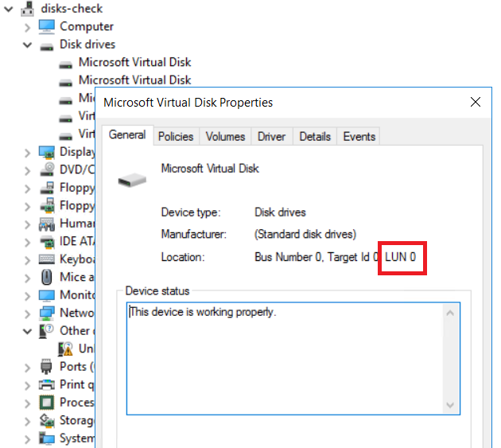The height and width of the screenshot is (448, 501).
Task: Click the "(Standard disk drives)" manufacturer value
Action: tap(305, 235)
